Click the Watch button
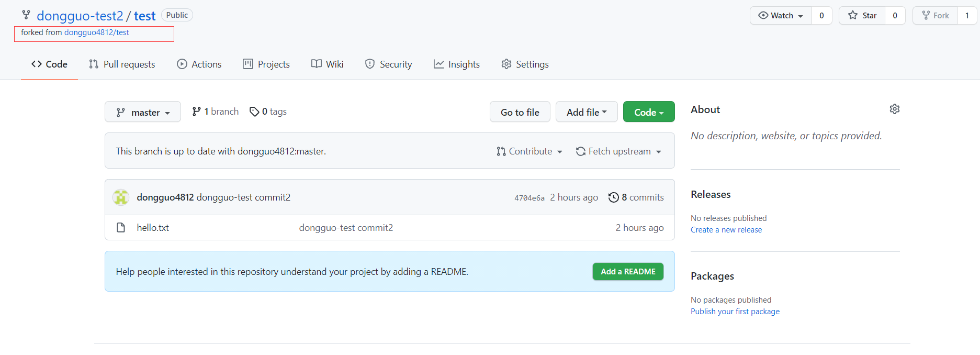Image resolution: width=980 pixels, height=355 pixels. pyautogui.click(x=781, y=16)
